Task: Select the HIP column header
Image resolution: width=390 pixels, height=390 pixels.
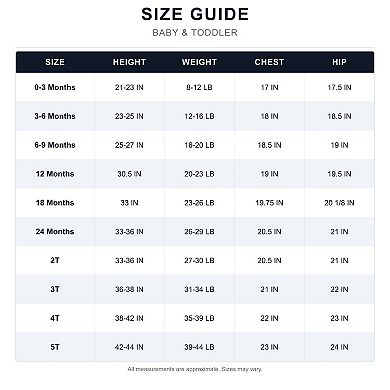Action: (339, 62)
